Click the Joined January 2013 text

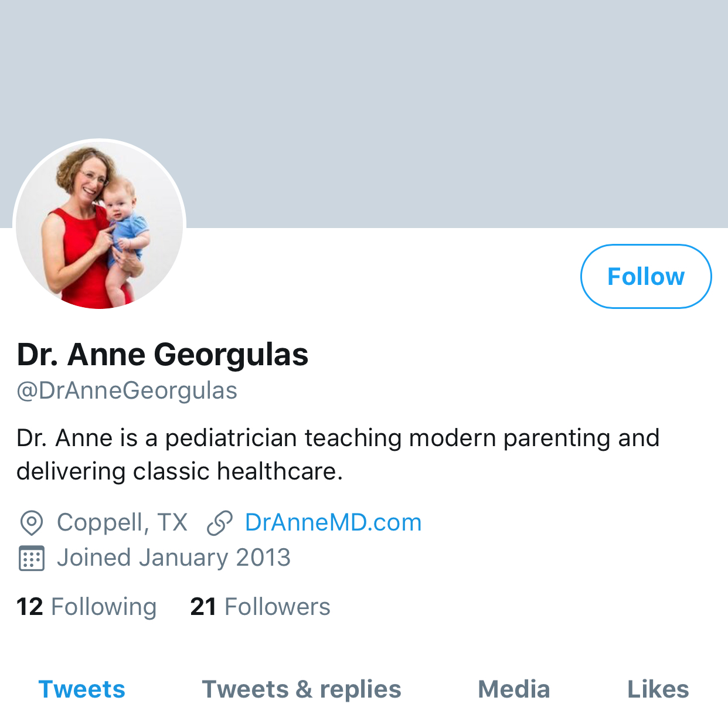[x=174, y=558]
